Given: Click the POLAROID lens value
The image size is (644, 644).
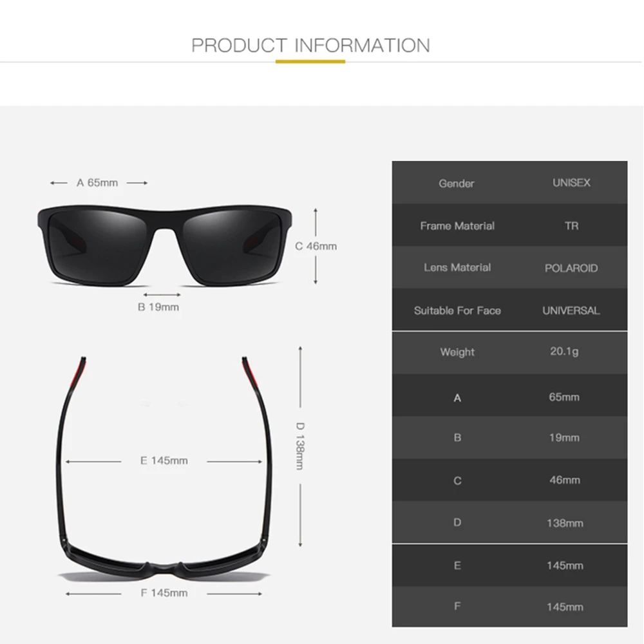Looking at the screenshot, I should (x=571, y=268).
